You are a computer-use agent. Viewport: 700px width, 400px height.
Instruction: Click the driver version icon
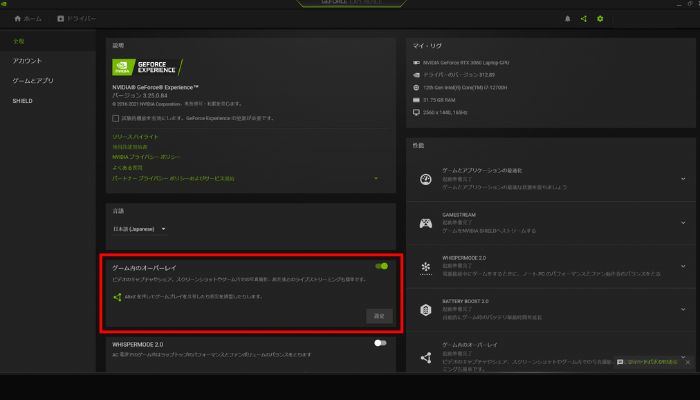[416, 75]
